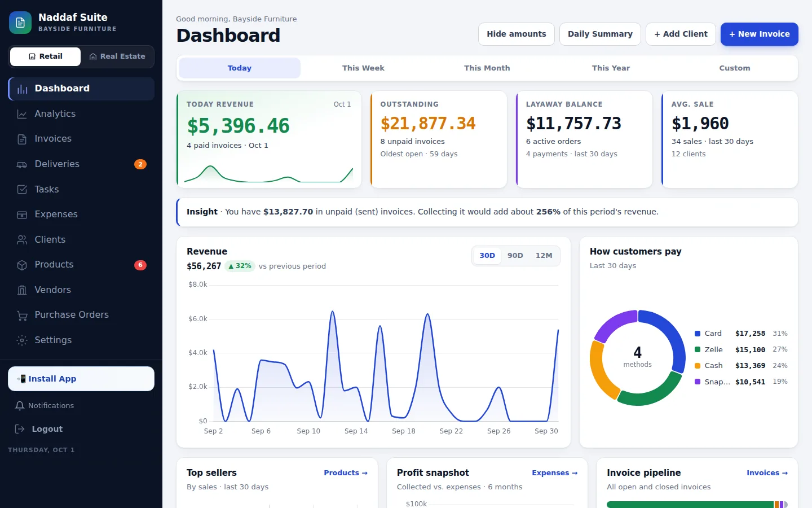Click the payment methods donut chart center
812x508 pixels.
pyautogui.click(x=638, y=357)
